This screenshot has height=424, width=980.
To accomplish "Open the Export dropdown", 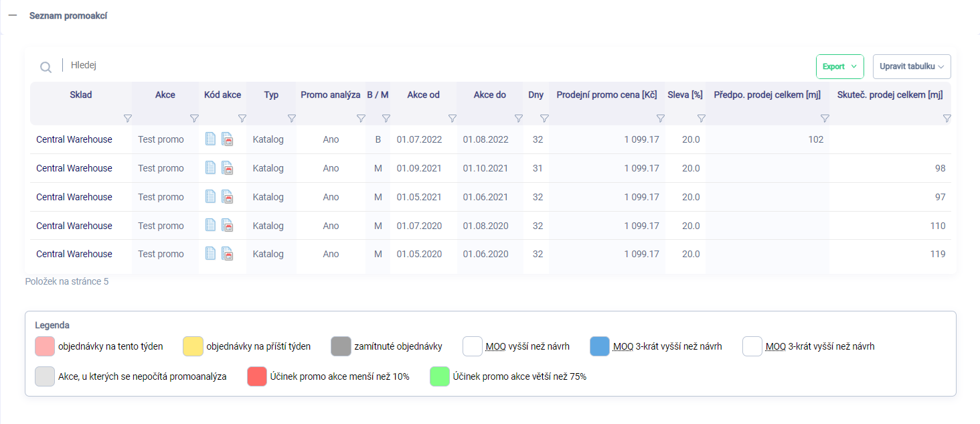I will point(839,67).
